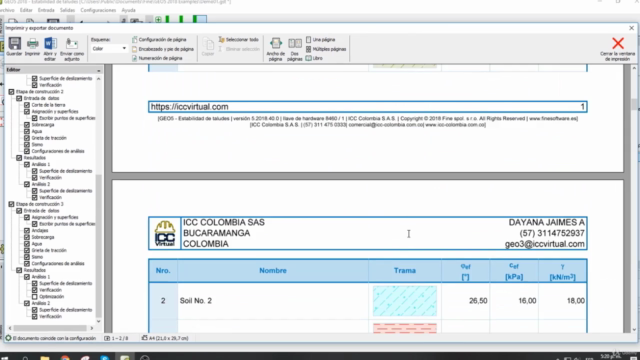Toggle Corte de la tierra checkbox

click(x=27, y=105)
